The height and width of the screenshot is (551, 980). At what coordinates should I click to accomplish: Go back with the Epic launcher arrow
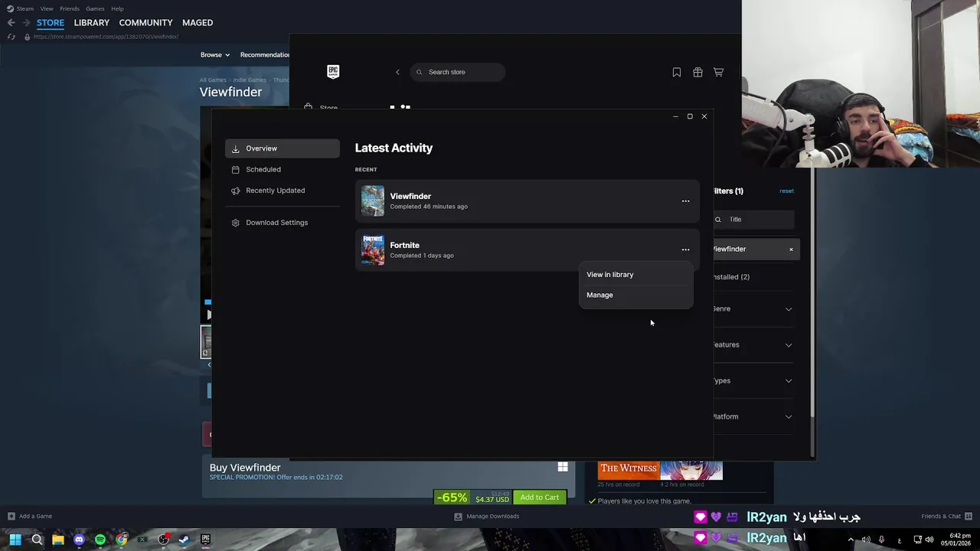397,72
